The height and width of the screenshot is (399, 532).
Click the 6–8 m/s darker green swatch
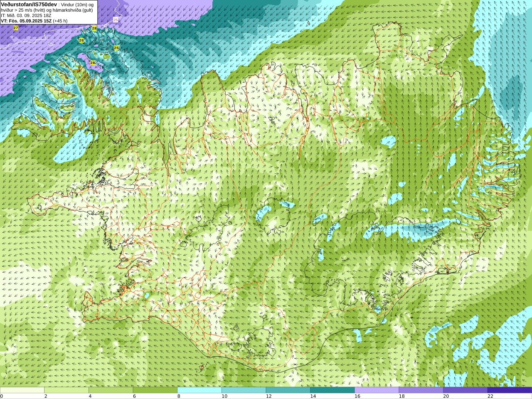pyautogui.click(x=155, y=390)
